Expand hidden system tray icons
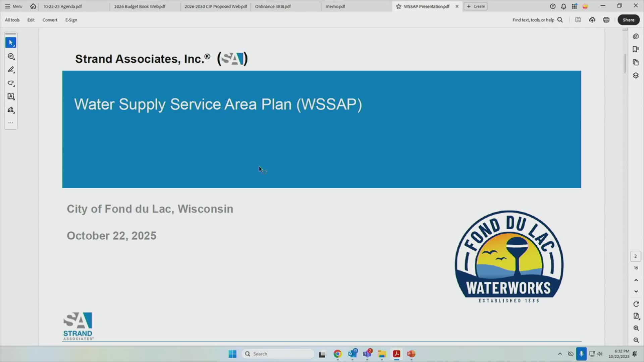The height and width of the screenshot is (362, 644). pos(559,354)
